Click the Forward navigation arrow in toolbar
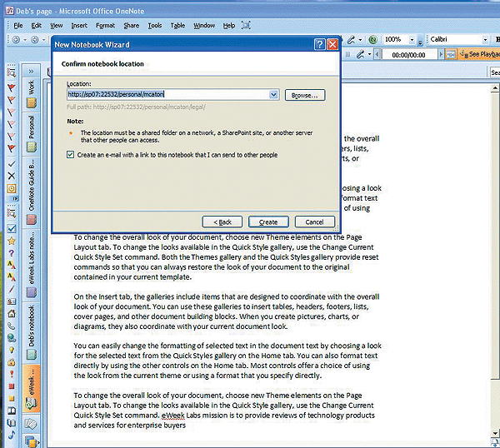 point(34,39)
